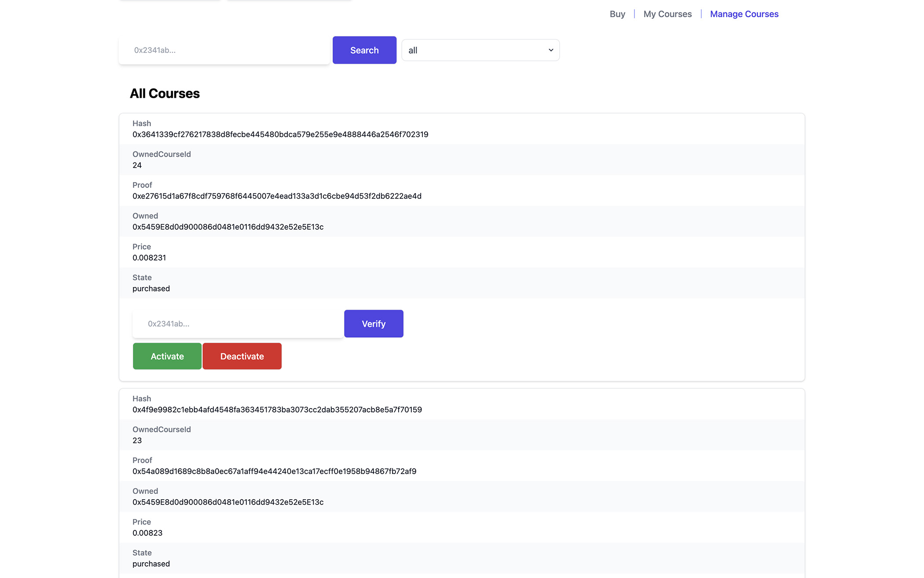Click the OwnedCourseId value 24
The image size is (924, 578).
click(137, 165)
